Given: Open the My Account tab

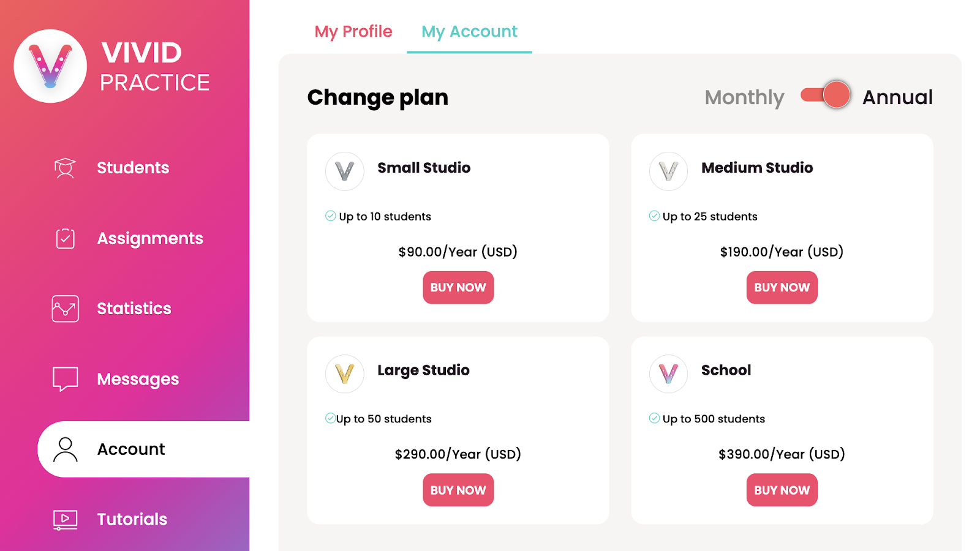Looking at the screenshot, I should 469,31.
